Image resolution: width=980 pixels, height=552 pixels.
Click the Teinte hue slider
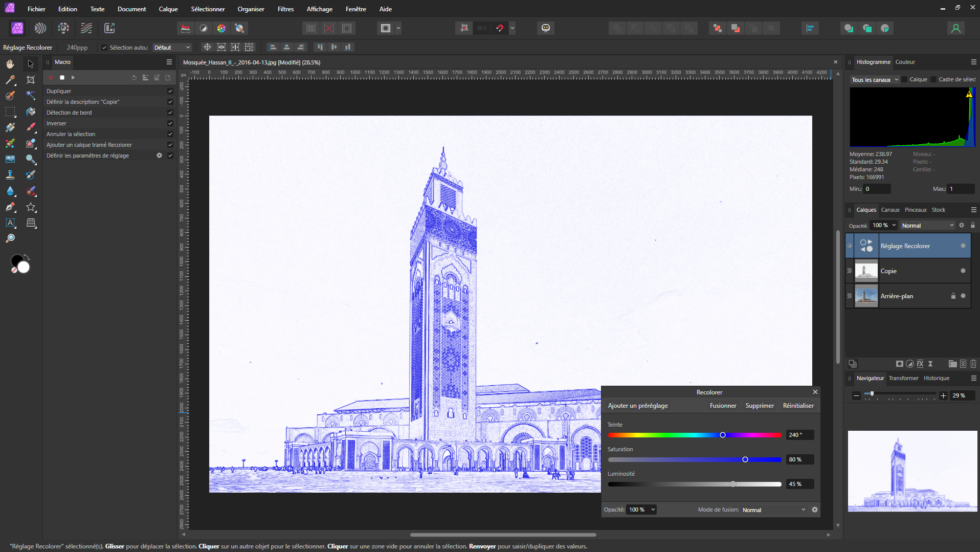tap(695, 435)
